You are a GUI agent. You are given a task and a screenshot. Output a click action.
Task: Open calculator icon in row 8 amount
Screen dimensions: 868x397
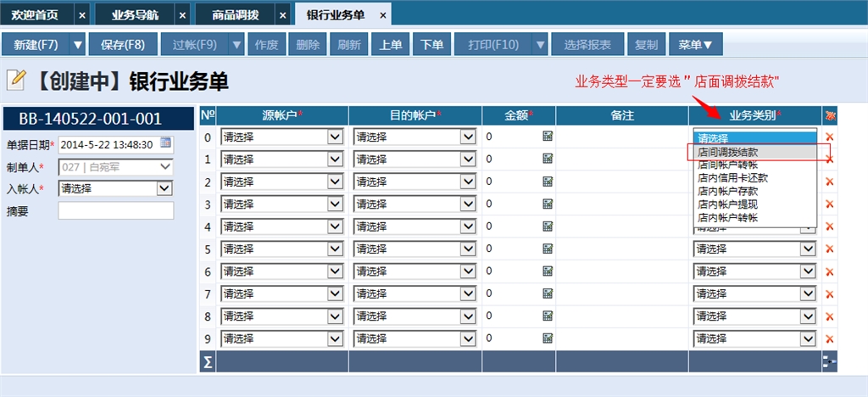(548, 316)
